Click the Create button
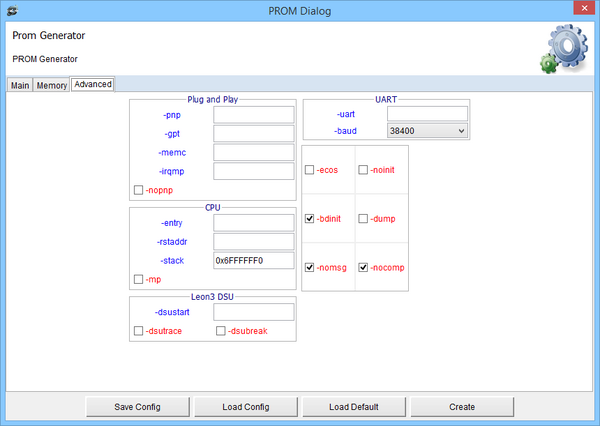 pos(462,407)
